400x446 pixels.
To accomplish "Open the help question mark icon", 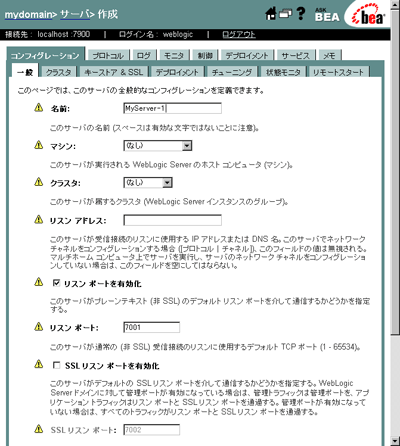I will pyautogui.click(x=301, y=14).
